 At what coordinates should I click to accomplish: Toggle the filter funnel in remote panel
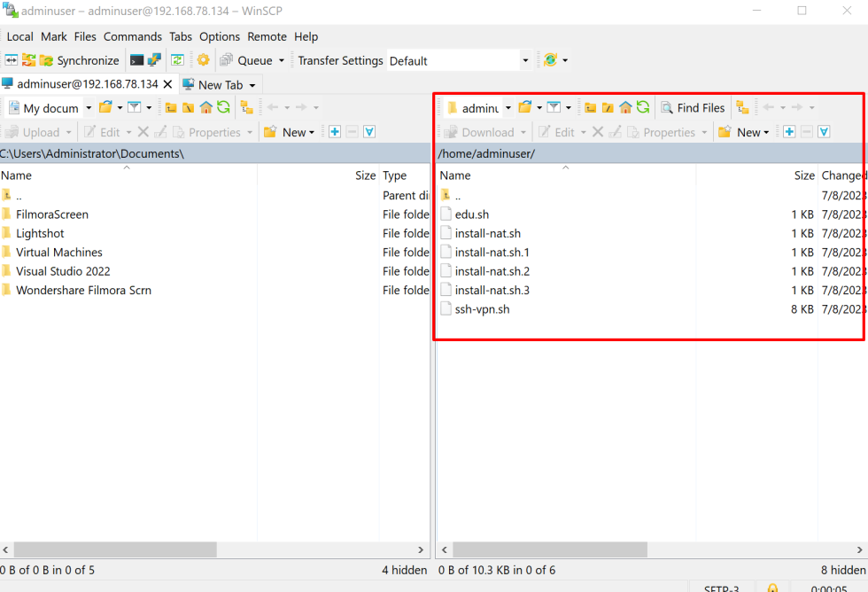pyautogui.click(x=823, y=131)
